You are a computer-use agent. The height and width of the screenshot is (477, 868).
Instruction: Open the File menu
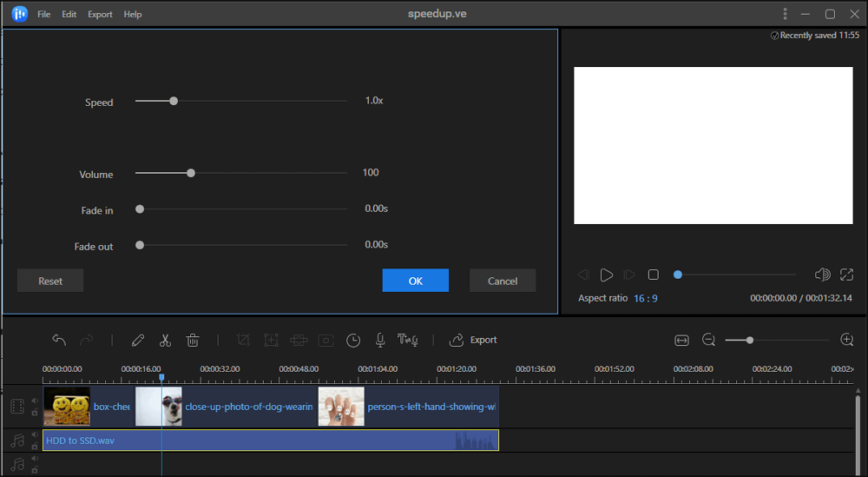pos(43,14)
